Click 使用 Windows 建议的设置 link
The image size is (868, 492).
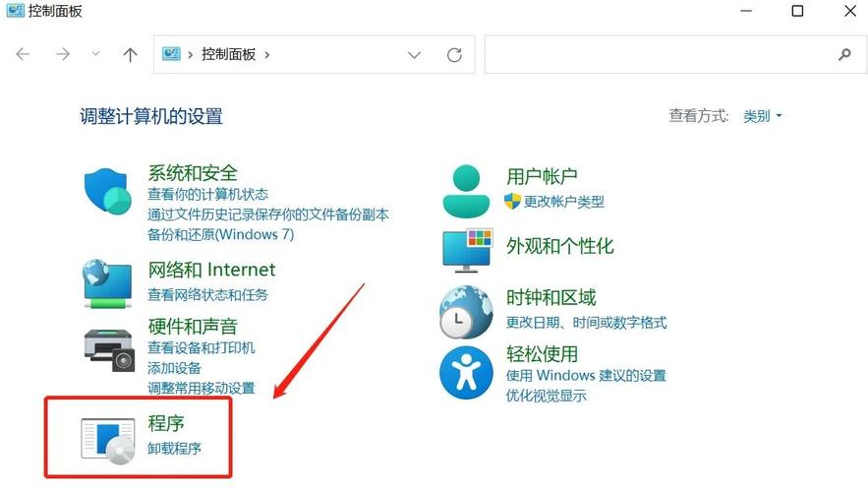click(x=586, y=375)
